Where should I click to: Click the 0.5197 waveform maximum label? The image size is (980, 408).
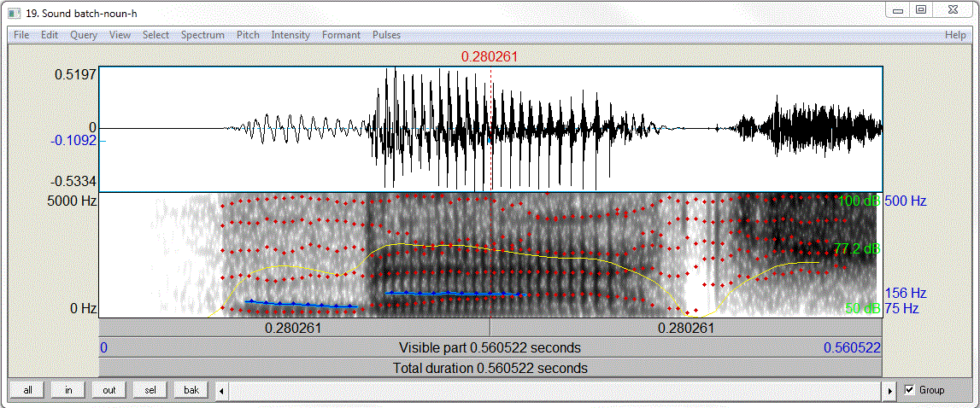coord(75,74)
